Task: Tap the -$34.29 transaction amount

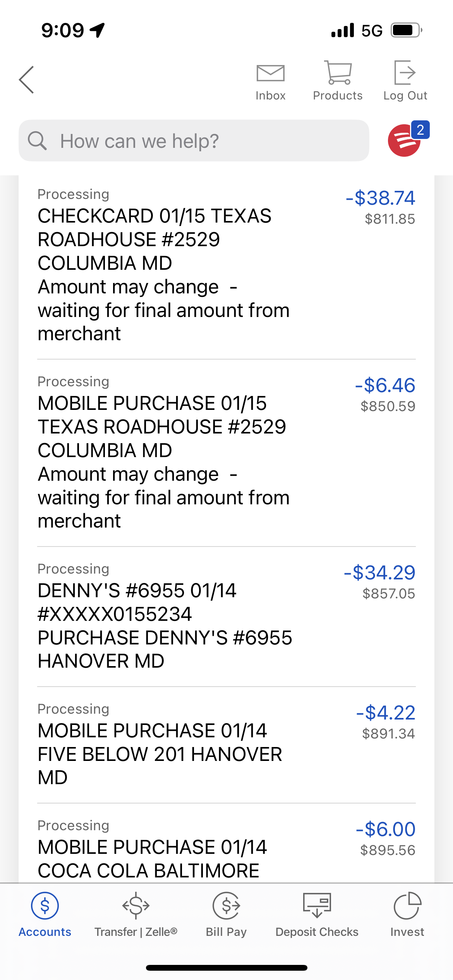Action: [x=379, y=573]
